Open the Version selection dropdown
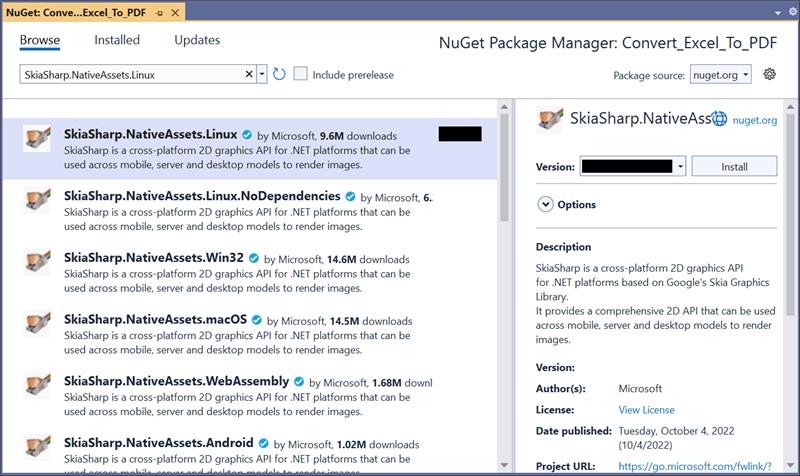Screen dimensions: 800x476 pos(680,167)
